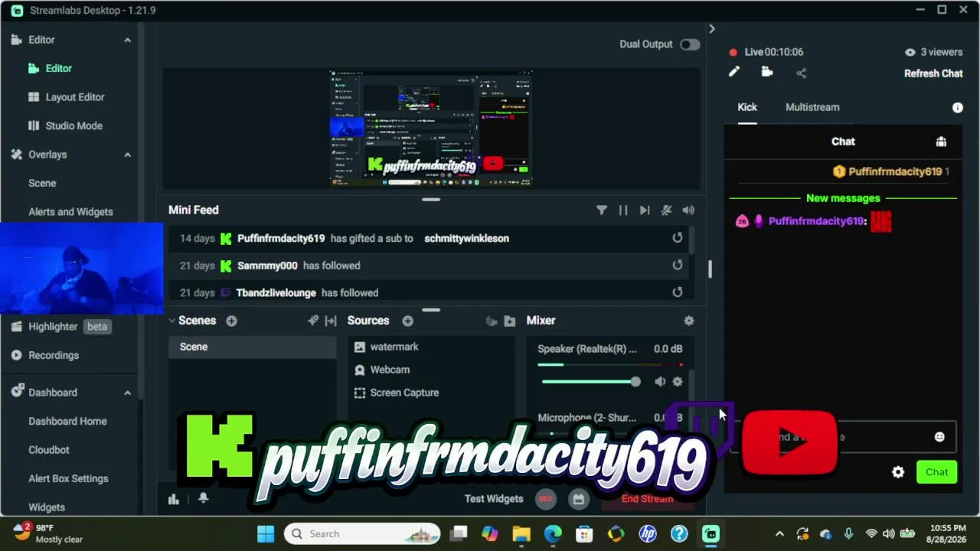Open the Mixer settings gear
Viewport: 980px width, 551px height.
(689, 321)
